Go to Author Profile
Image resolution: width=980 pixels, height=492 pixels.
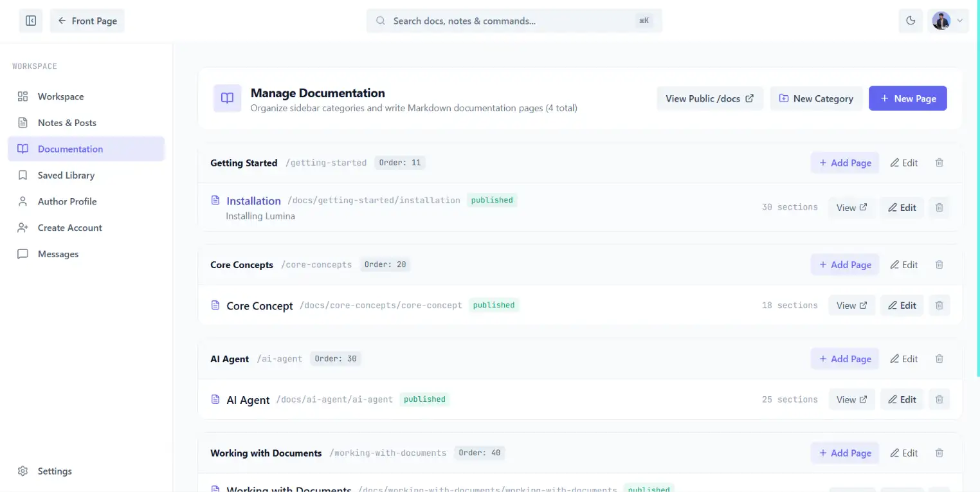[x=86, y=202]
